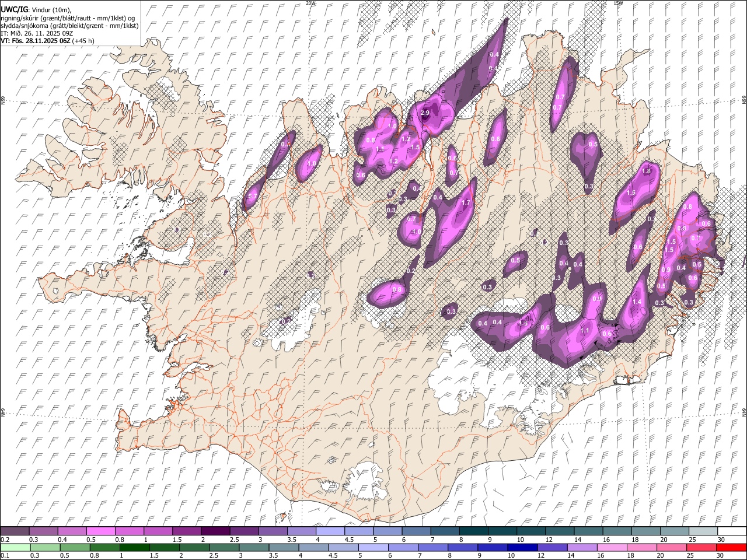Pick the dark purple snow swatch between 2 and 2.5

[215, 531]
